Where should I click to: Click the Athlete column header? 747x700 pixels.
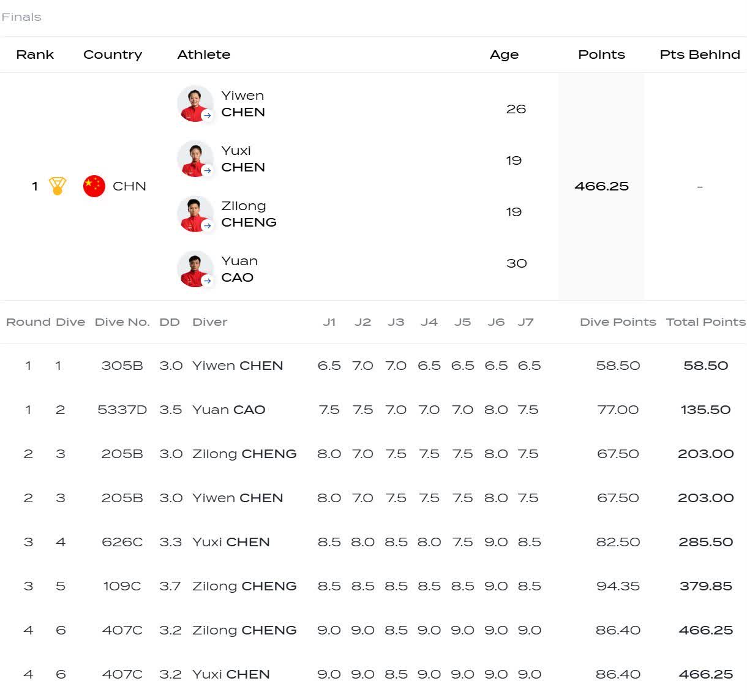click(x=204, y=55)
